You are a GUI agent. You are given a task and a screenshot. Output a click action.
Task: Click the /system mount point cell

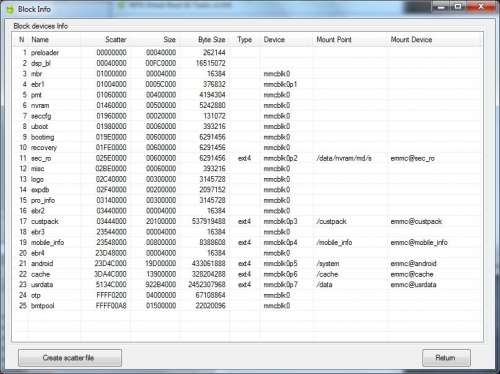click(x=328, y=264)
